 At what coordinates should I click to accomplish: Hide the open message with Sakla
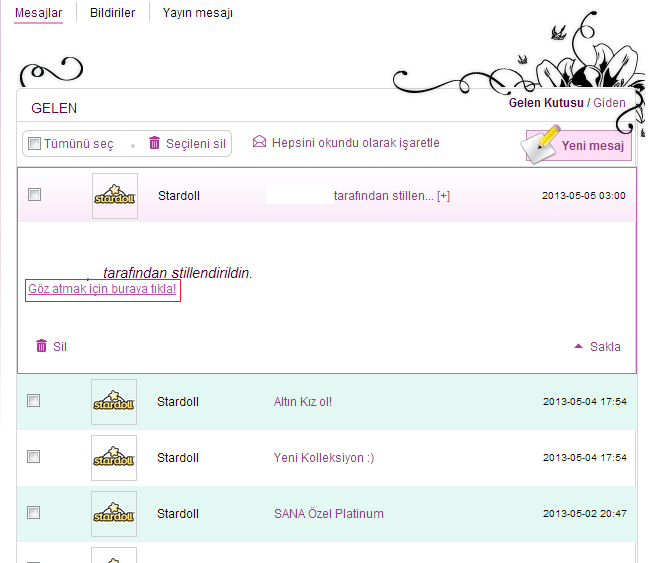click(x=605, y=347)
